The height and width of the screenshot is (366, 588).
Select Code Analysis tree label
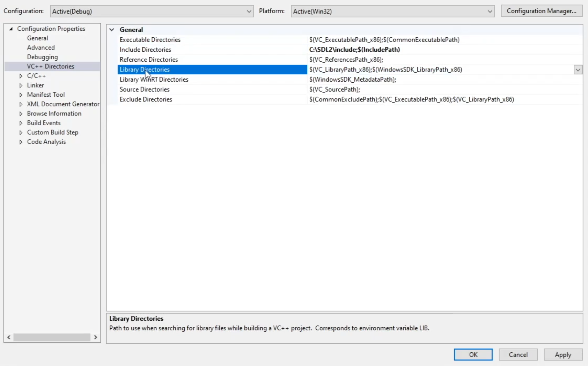[46, 142]
